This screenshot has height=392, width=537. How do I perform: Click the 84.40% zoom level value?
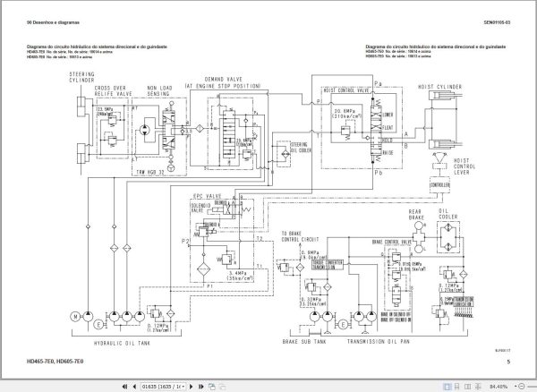point(499,387)
